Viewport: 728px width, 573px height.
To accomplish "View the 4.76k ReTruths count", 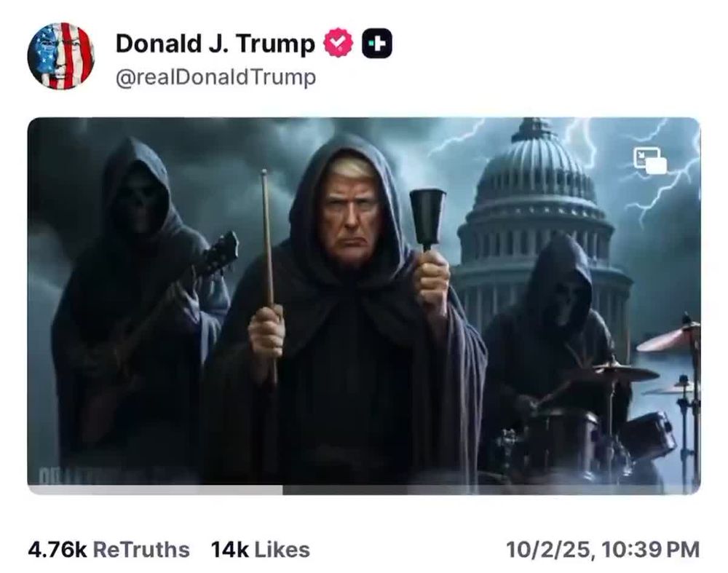I will pos(58,550).
